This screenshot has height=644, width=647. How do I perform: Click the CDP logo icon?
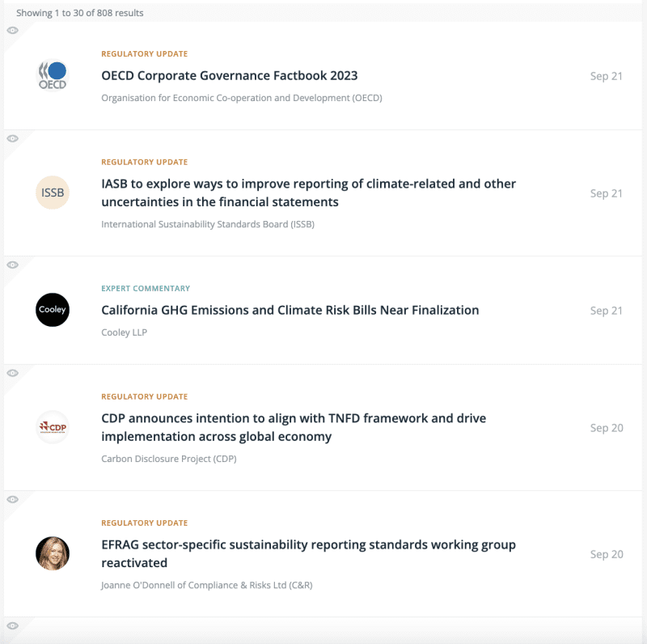(x=53, y=427)
